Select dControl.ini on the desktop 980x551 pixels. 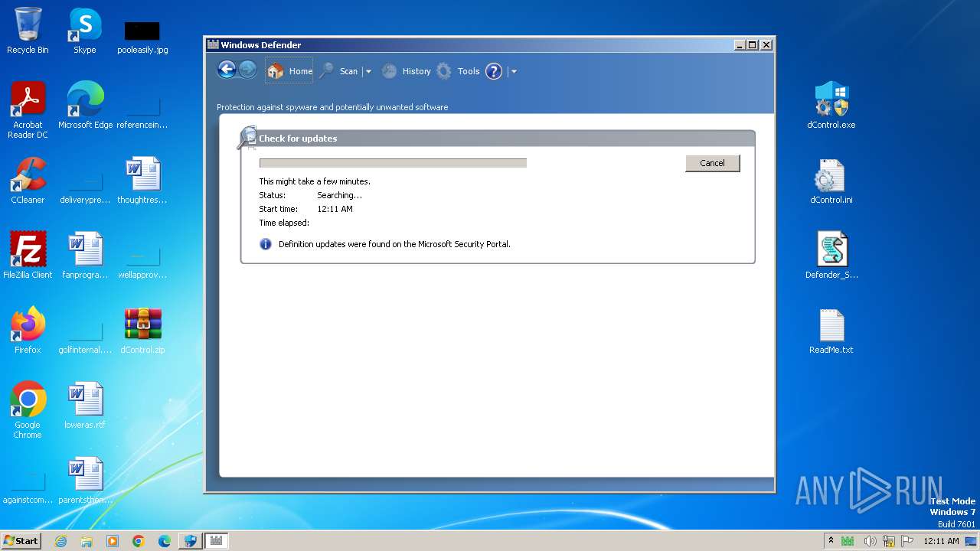tap(831, 181)
